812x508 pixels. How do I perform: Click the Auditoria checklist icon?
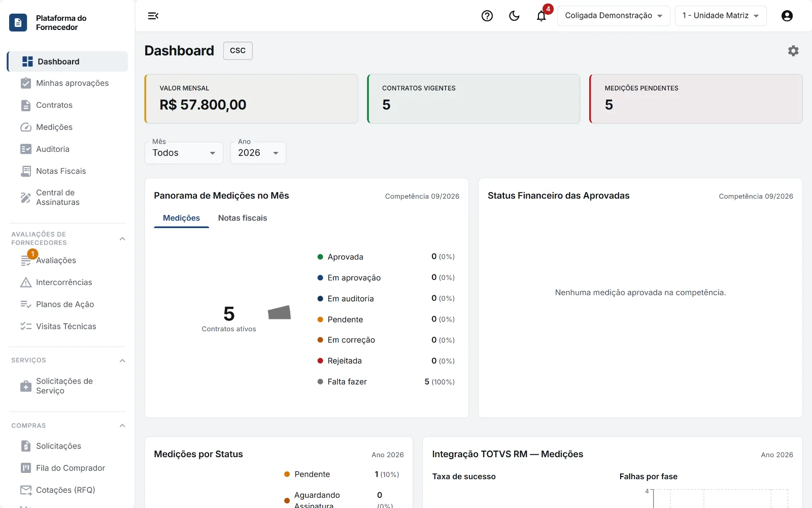[26, 149]
